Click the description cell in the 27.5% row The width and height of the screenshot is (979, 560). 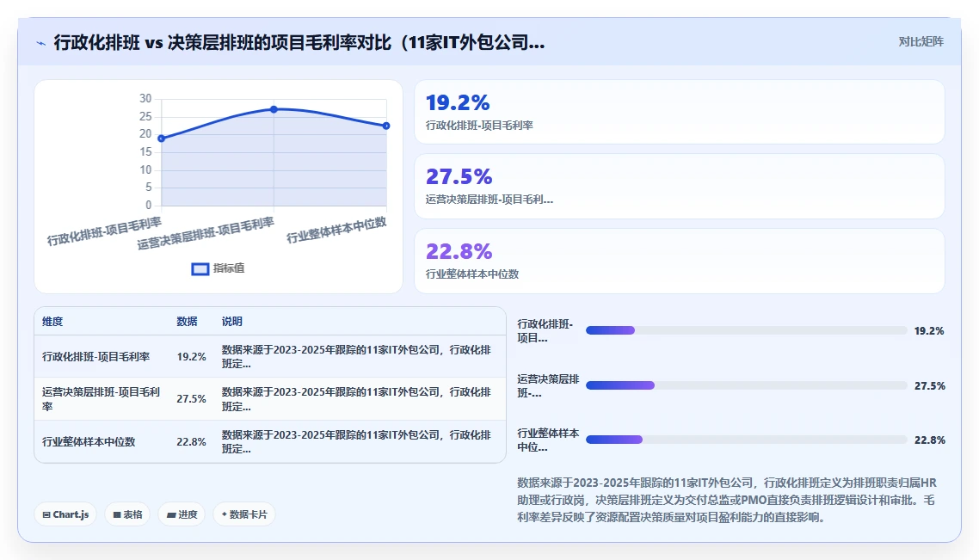pyautogui.click(x=356, y=399)
